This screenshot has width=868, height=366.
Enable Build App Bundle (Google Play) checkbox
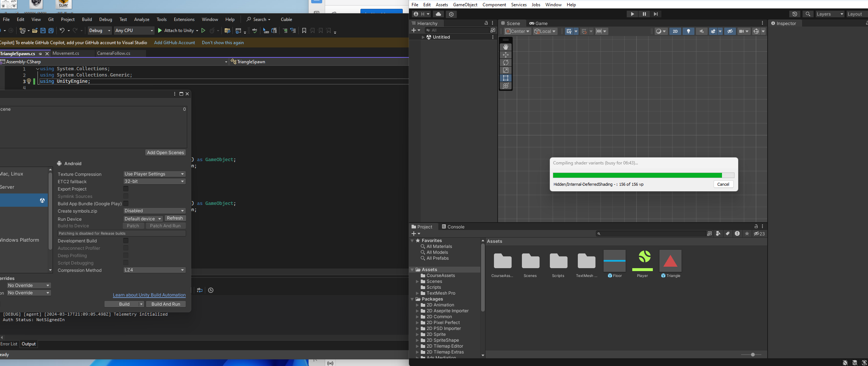pyautogui.click(x=126, y=203)
